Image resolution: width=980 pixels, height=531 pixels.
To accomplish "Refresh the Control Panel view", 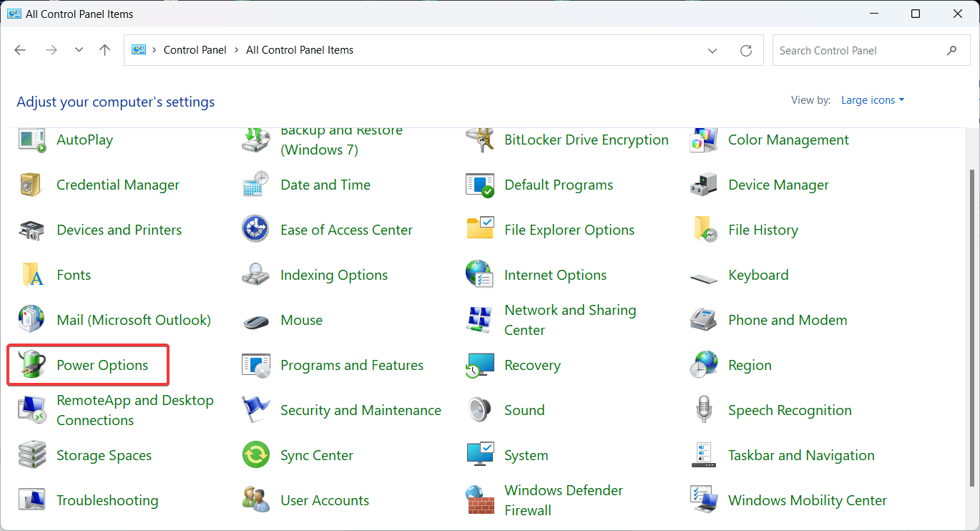I will tap(746, 51).
